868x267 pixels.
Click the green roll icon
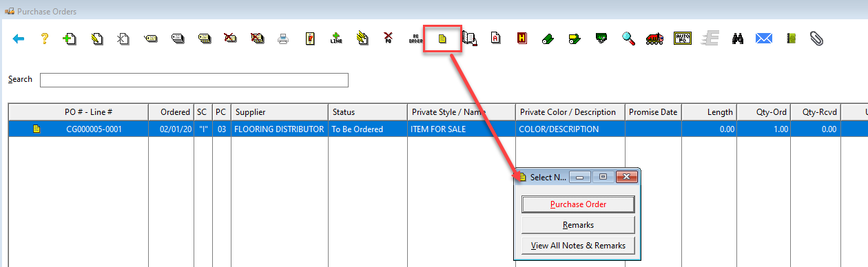pos(548,39)
